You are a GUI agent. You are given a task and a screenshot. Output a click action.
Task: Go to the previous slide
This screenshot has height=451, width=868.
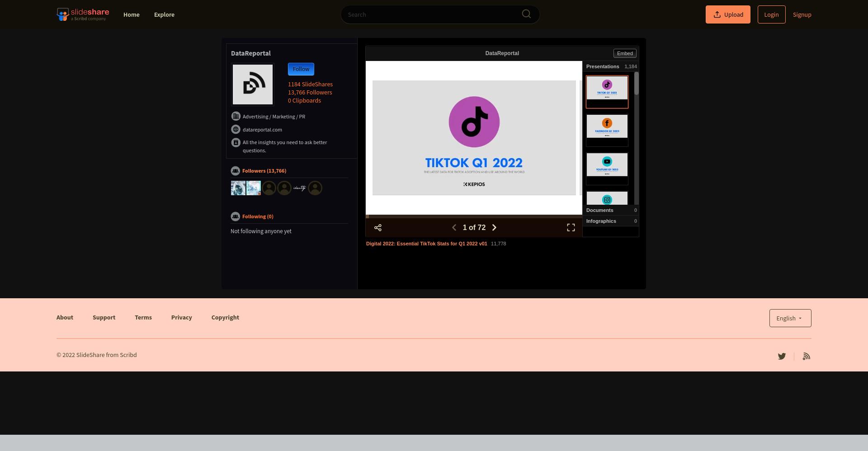click(454, 228)
